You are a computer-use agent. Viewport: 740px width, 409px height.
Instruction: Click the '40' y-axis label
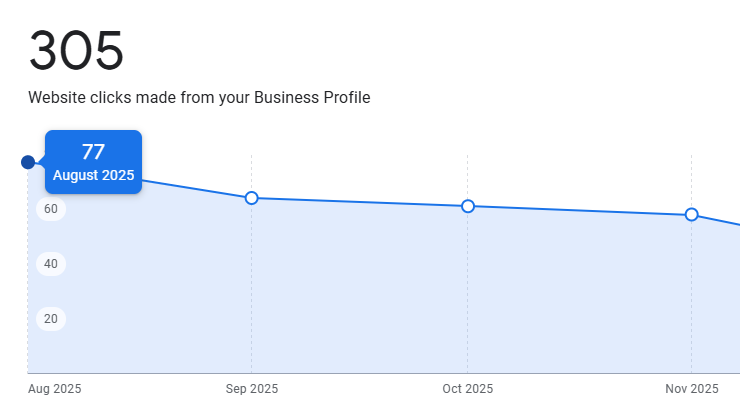point(51,264)
